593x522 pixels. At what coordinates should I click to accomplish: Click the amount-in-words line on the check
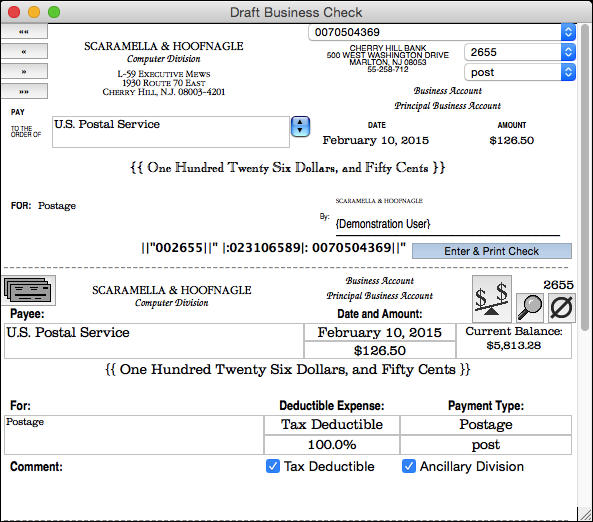point(287,168)
